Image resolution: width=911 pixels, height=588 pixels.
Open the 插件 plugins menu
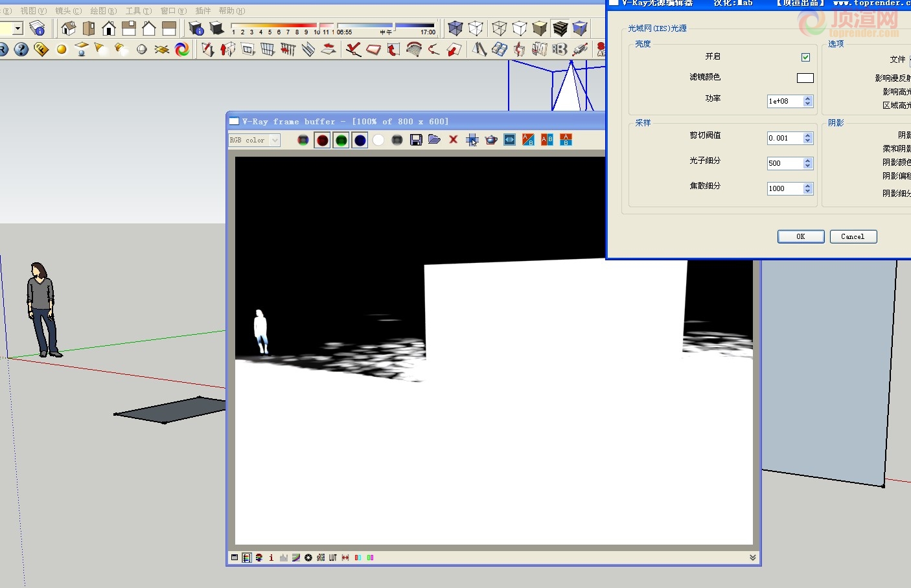click(203, 11)
